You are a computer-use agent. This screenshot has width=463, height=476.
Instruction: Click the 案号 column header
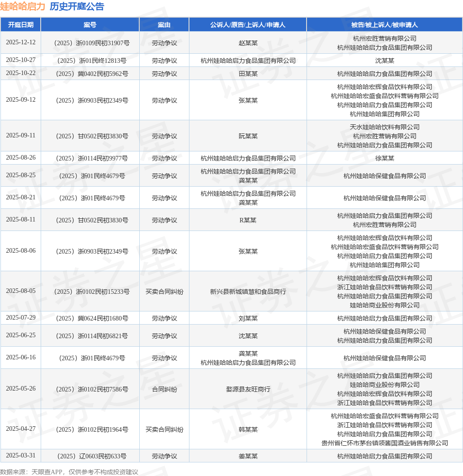coord(90,24)
